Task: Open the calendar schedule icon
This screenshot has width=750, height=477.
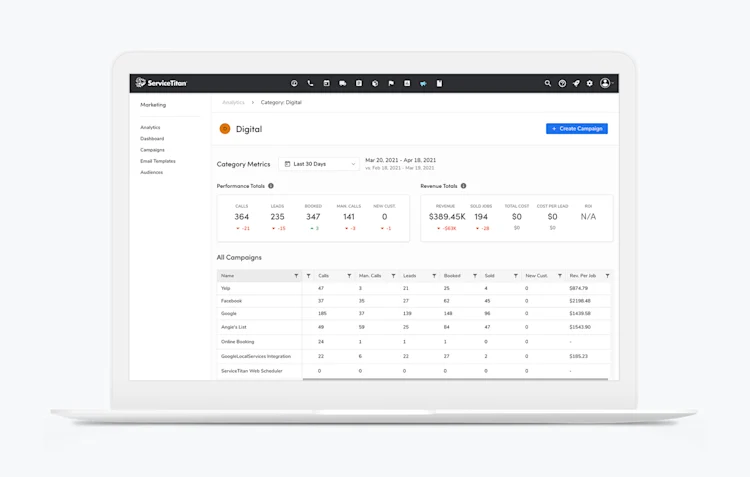Action: tap(327, 83)
